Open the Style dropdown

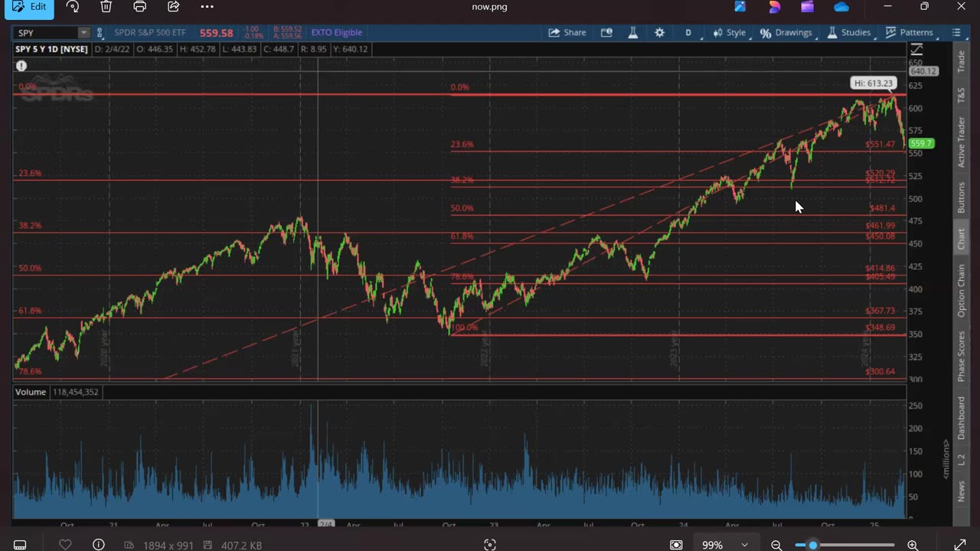tap(730, 33)
